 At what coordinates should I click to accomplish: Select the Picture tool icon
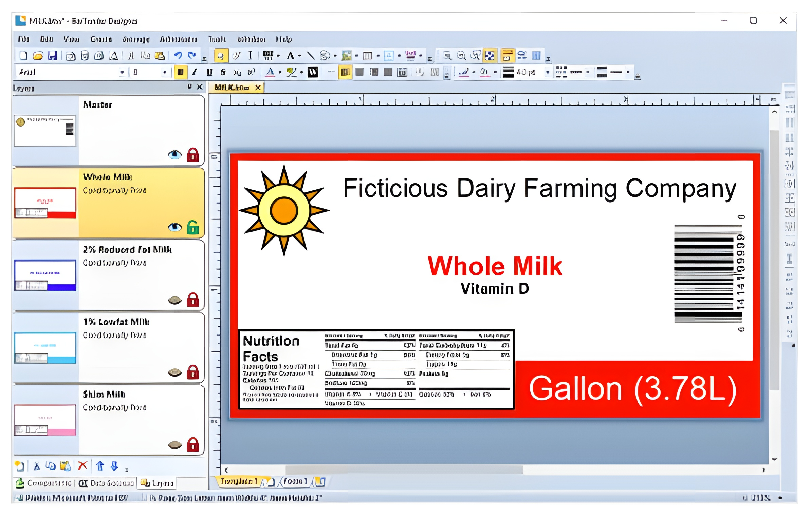(x=346, y=55)
